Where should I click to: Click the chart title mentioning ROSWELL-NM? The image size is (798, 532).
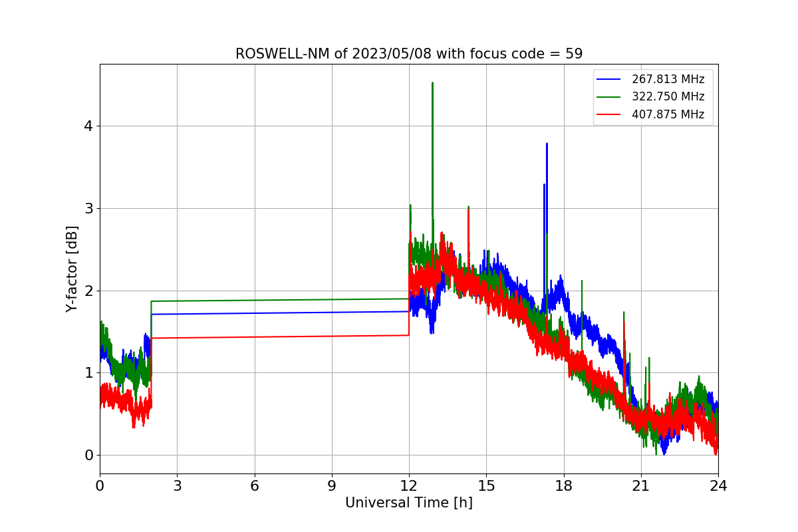[x=409, y=54]
